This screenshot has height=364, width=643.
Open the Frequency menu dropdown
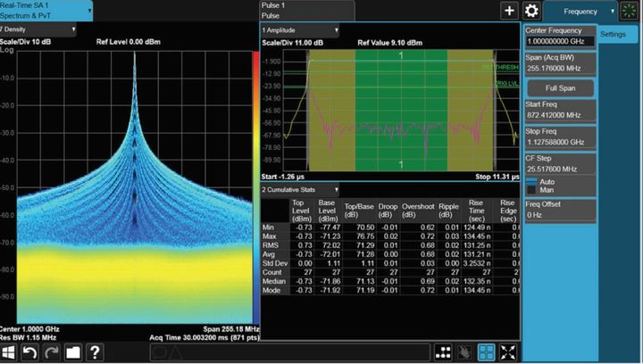[582, 11]
